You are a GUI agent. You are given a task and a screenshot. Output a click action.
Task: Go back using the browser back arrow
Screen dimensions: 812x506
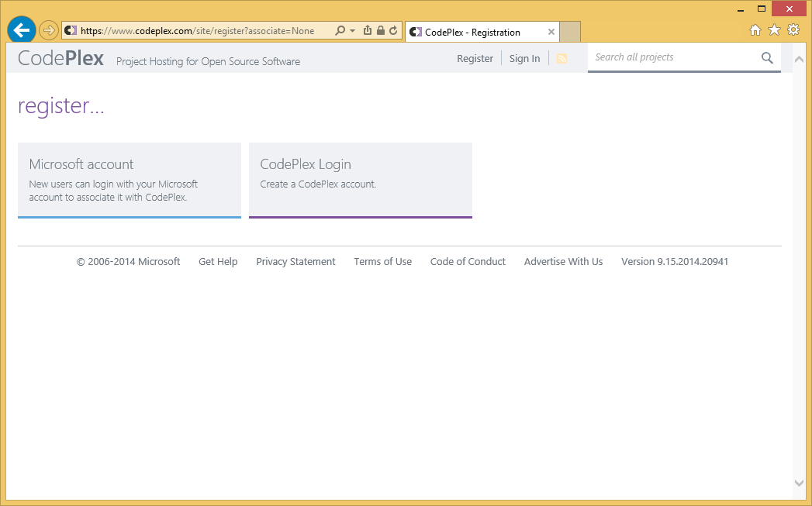pos(21,30)
